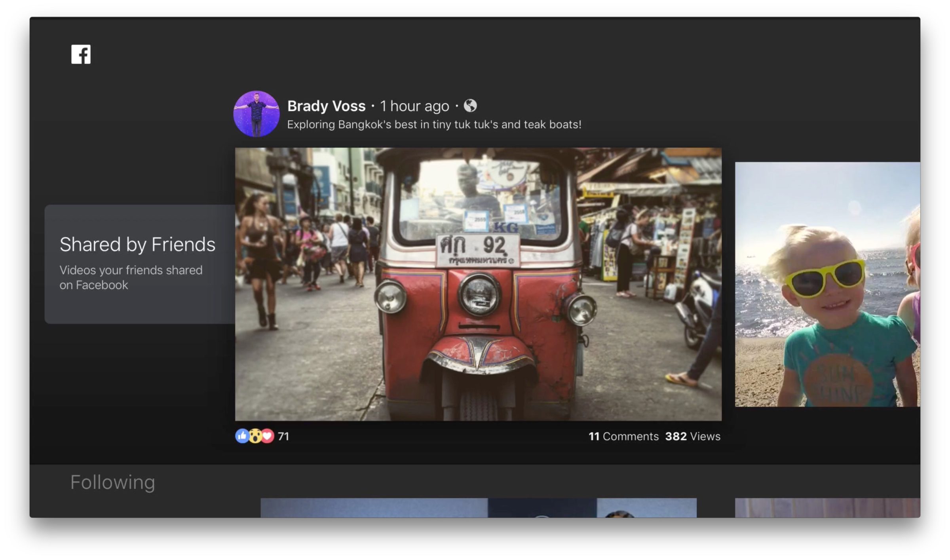Click the Facebook logo icon
Screen dimensions: 950x560
81,54
